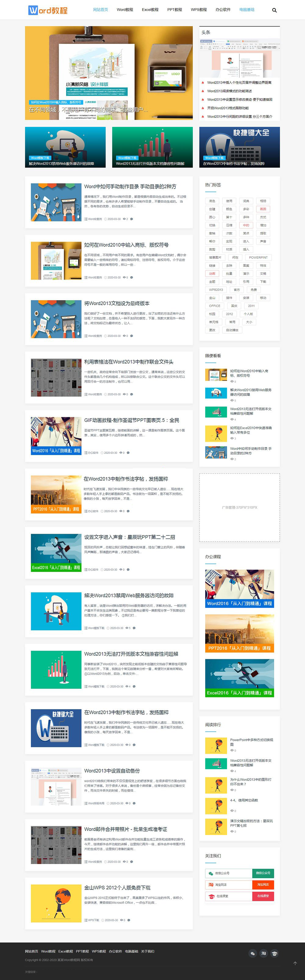Open Excel教程 in the top navigation
Screen dimensions: 305x980
(x=150, y=9)
